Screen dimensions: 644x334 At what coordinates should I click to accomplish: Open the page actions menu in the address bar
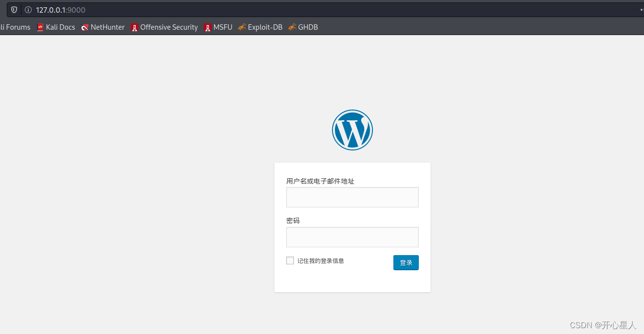[x=642, y=10]
